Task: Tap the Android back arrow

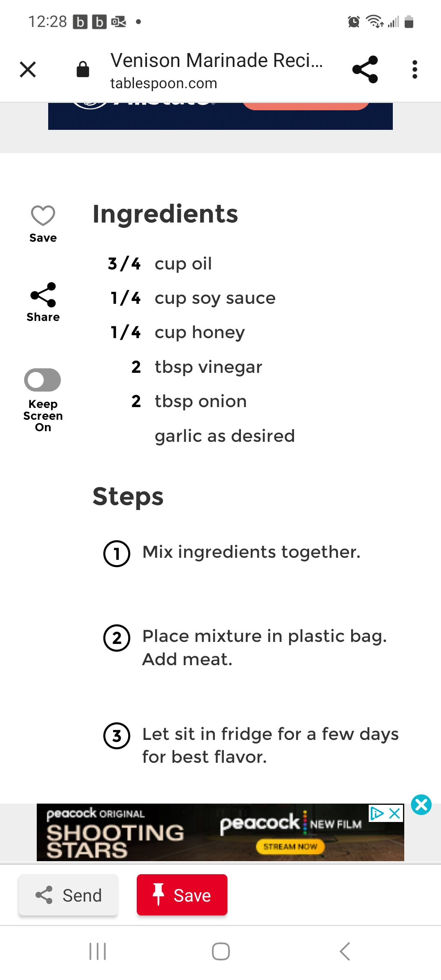Action: point(345,951)
